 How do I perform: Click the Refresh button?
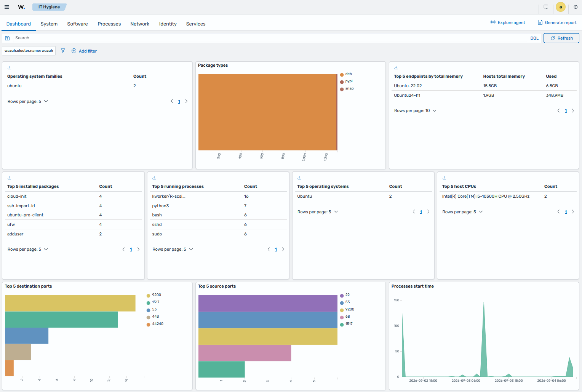click(561, 38)
